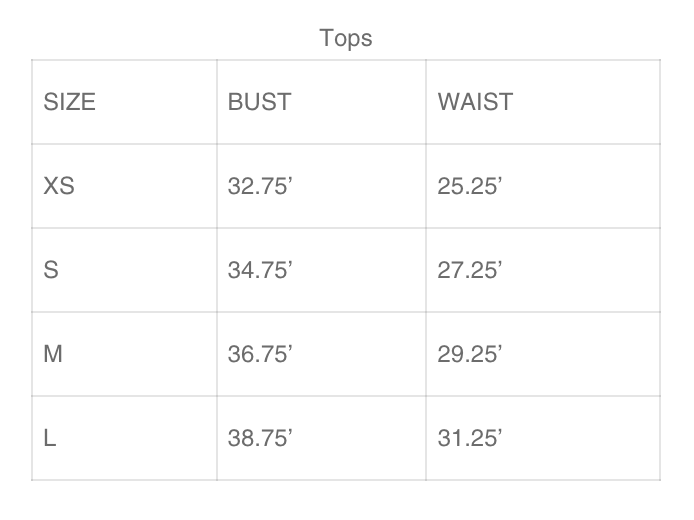The image size is (694, 520).
Task: Click the 32.75' bust value
Action: pyautogui.click(x=259, y=186)
